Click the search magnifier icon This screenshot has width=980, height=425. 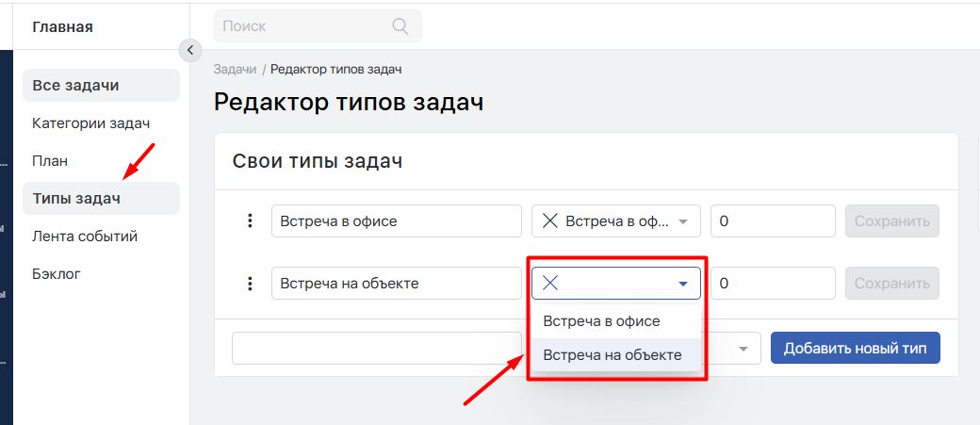tap(400, 26)
